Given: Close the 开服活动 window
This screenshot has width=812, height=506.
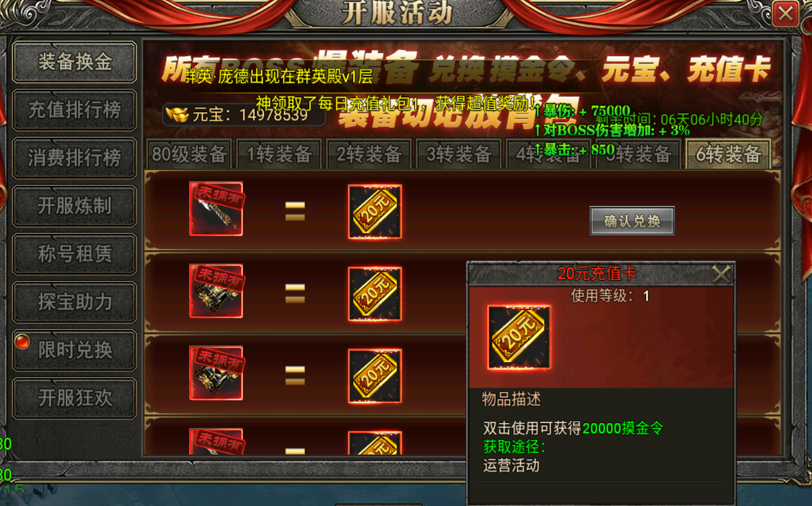Looking at the screenshot, I should [x=785, y=14].
